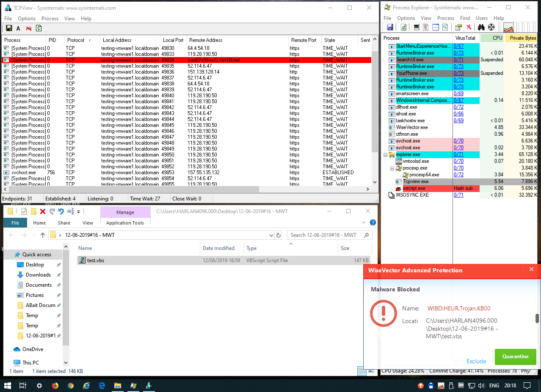The image size is (541, 392).
Task: Click the DLL/handle view icon in Process Explorer
Action: pos(445,27)
